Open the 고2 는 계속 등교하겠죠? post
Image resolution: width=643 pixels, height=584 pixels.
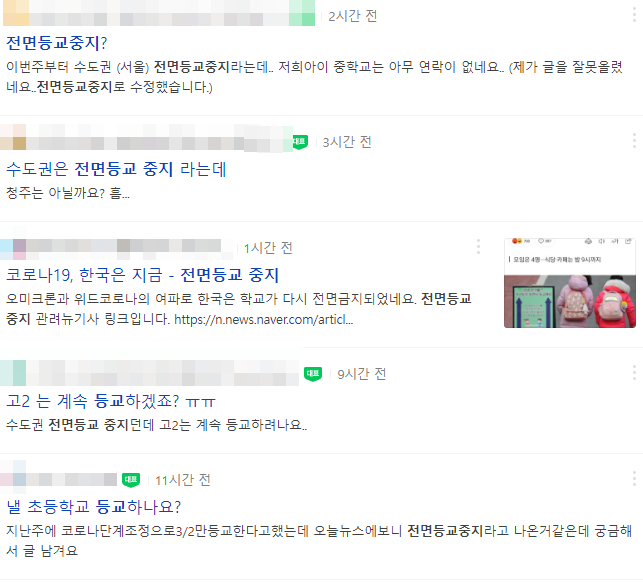click(111, 401)
